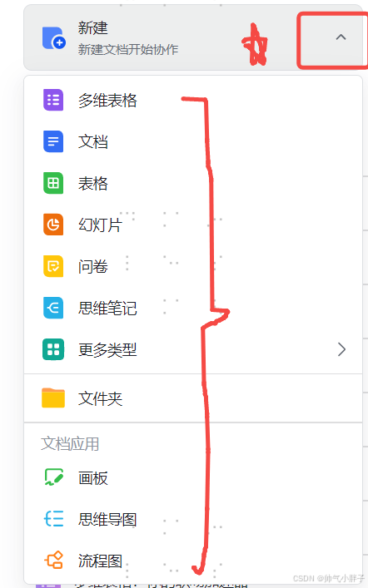
Task: Expand the 更多类型 submenu arrow
Action: [341, 349]
